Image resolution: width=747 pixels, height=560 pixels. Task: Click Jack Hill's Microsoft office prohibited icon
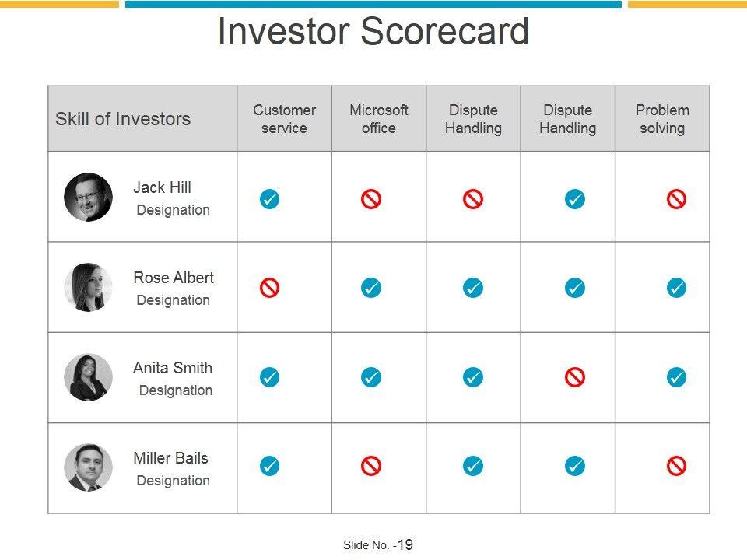[371, 199]
